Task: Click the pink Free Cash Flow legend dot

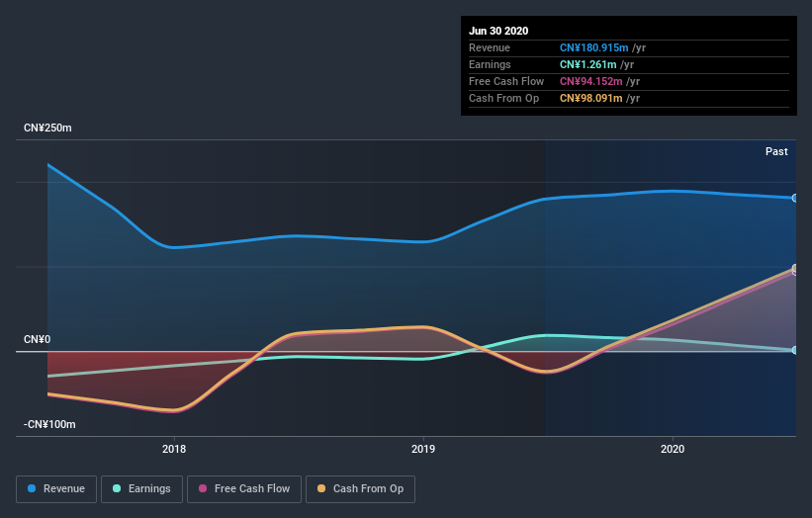Action: click(203, 488)
